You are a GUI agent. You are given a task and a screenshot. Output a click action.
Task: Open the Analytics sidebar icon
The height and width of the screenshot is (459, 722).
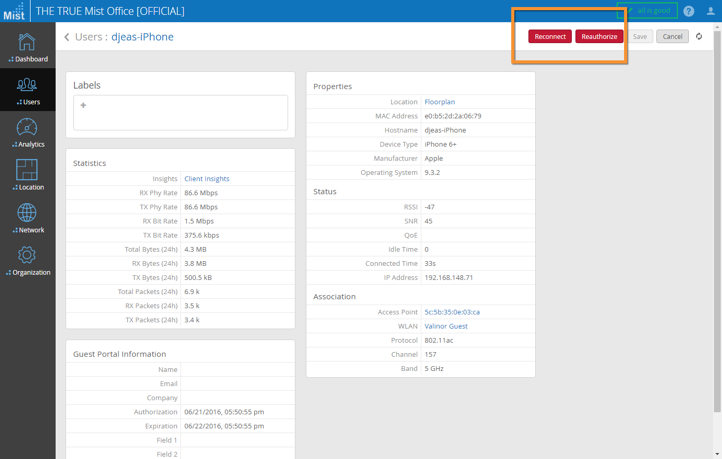tap(27, 132)
